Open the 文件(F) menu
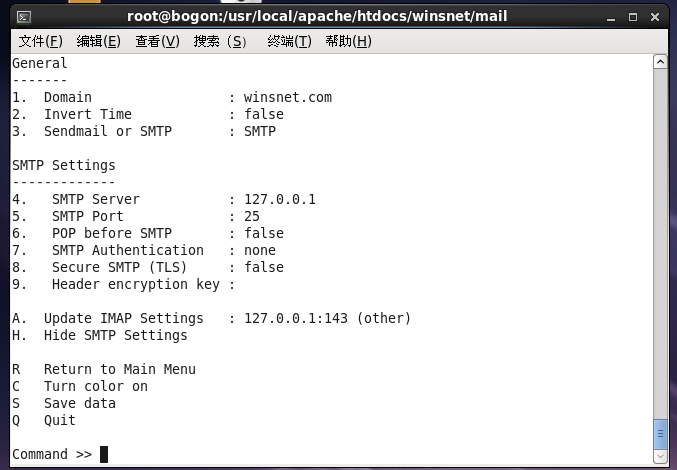This screenshot has height=470, width=677. tap(41, 41)
